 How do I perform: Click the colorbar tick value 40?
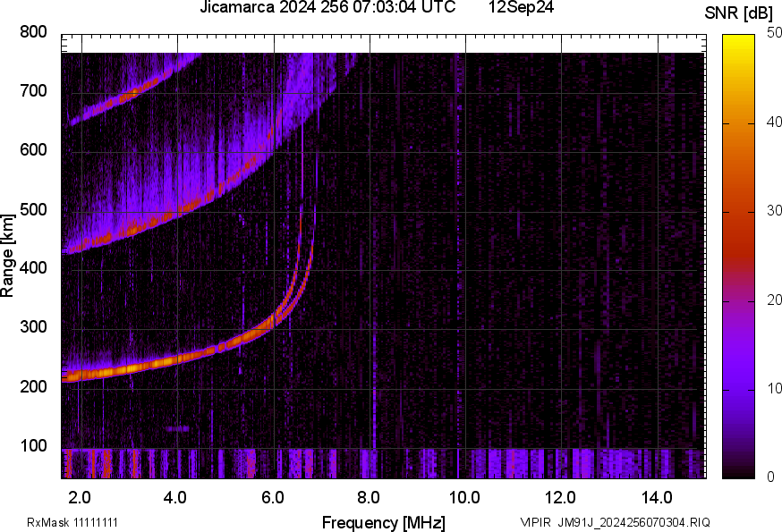[x=774, y=122]
